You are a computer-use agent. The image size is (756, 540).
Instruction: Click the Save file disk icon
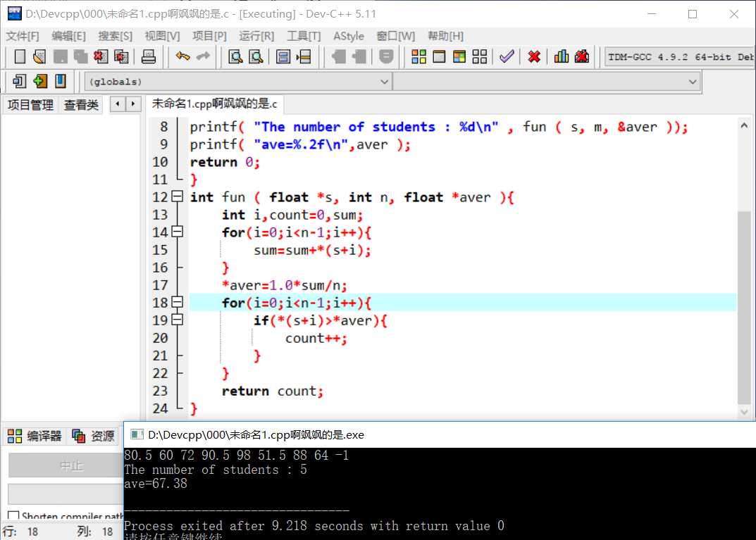pos(61,57)
